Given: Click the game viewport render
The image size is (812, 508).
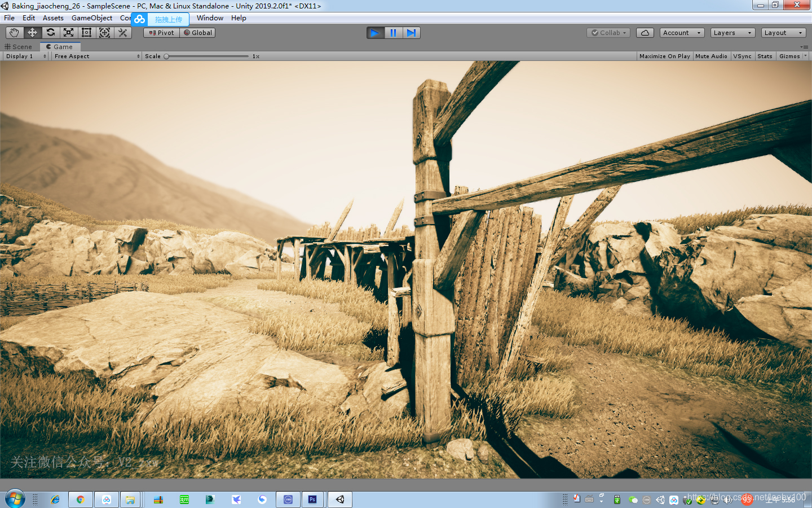Looking at the screenshot, I should 406,270.
